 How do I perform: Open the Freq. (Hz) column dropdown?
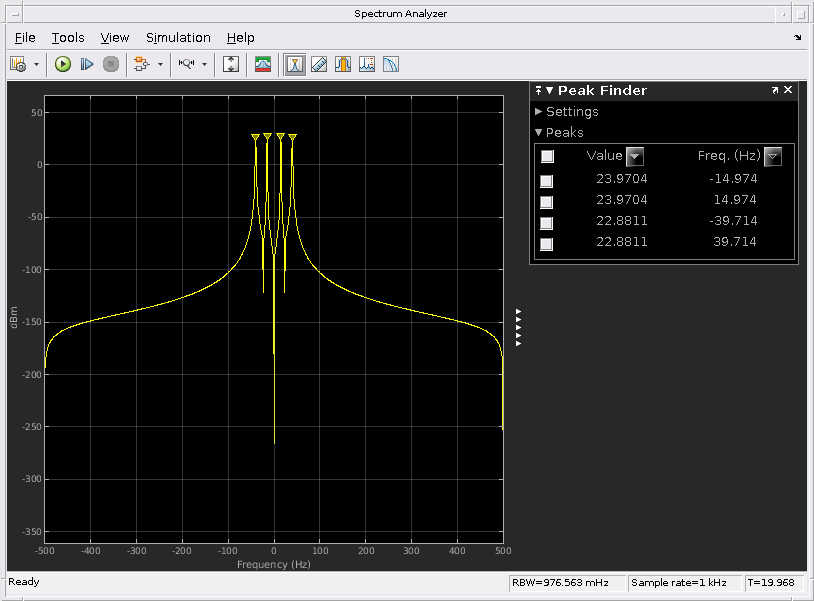pyautogui.click(x=772, y=156)
